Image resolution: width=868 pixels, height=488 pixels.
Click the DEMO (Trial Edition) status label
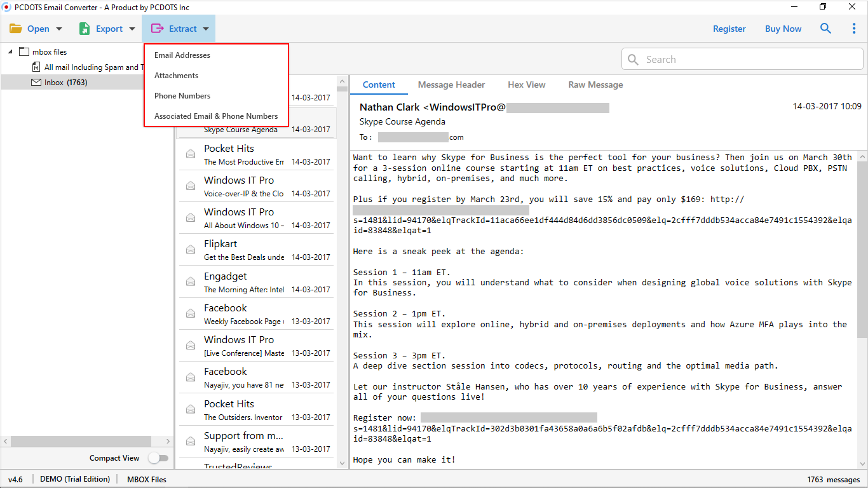pyautogui.click(x=75, y=479)
